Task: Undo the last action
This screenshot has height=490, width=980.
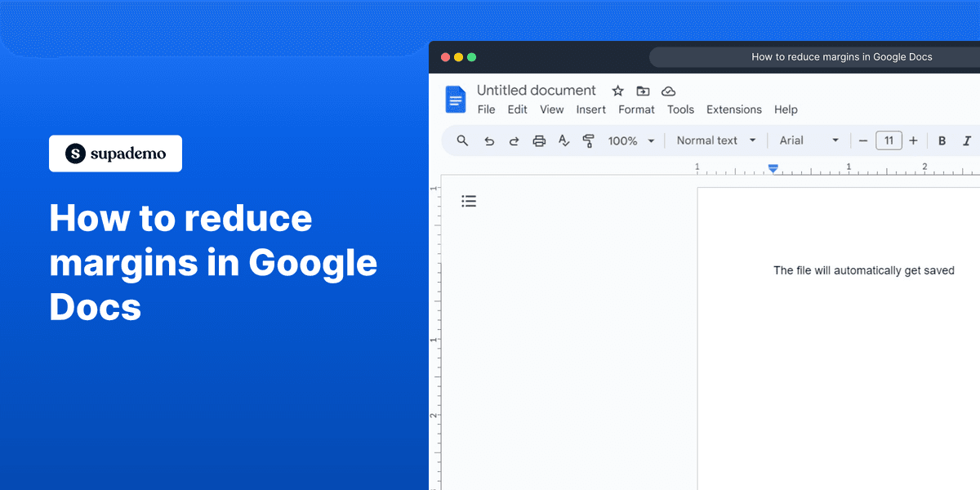Action: pyautogui.click(x=489, y=140)
